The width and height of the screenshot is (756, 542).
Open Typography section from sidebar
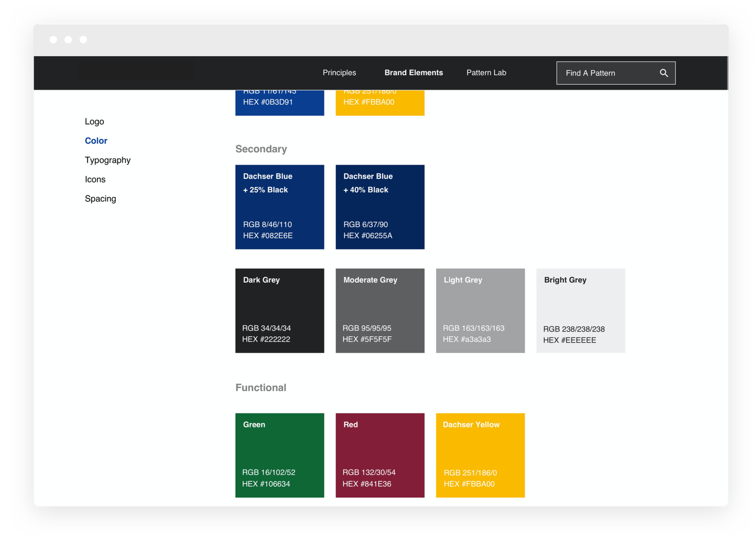(x=108, y=160)
